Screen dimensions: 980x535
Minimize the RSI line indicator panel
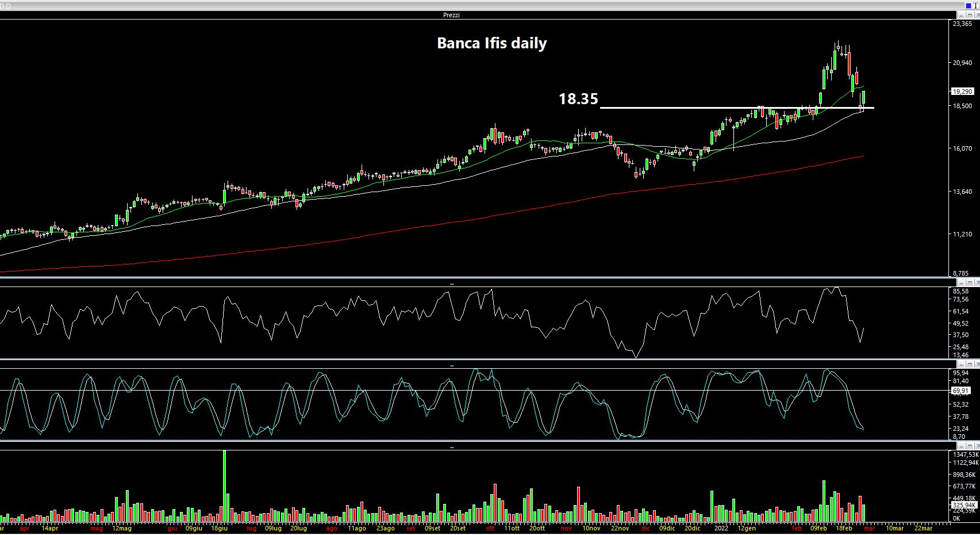click(x=962, y=283)
